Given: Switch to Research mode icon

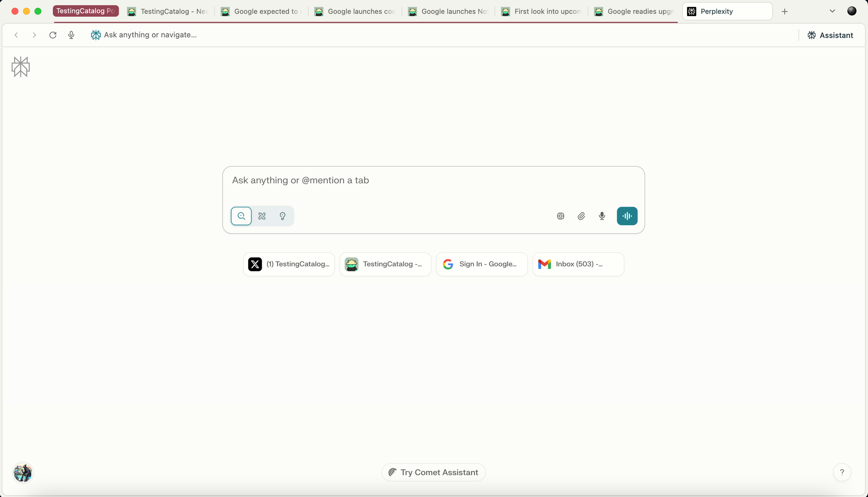Looking at the screenshot, I should coord(262,216).
